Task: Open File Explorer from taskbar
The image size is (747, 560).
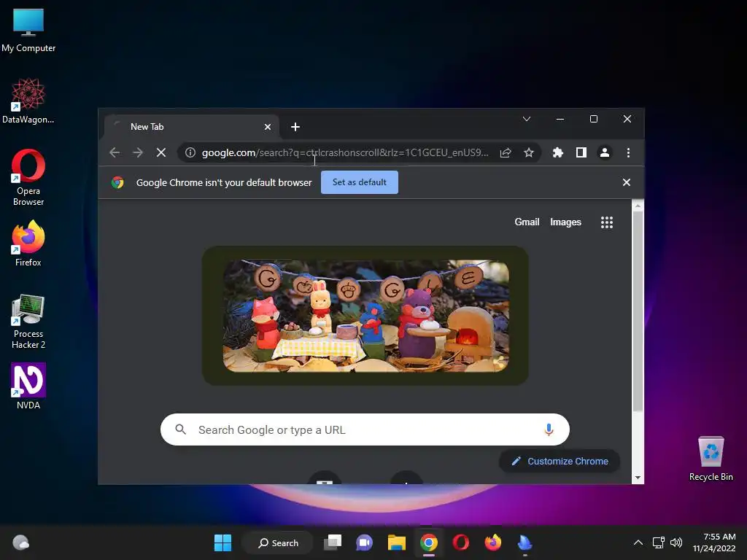Action: [396, 542]
